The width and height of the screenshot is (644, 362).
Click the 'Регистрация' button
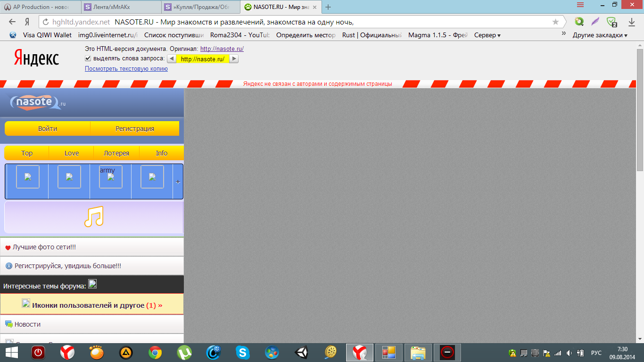click(x=135, y=129)
